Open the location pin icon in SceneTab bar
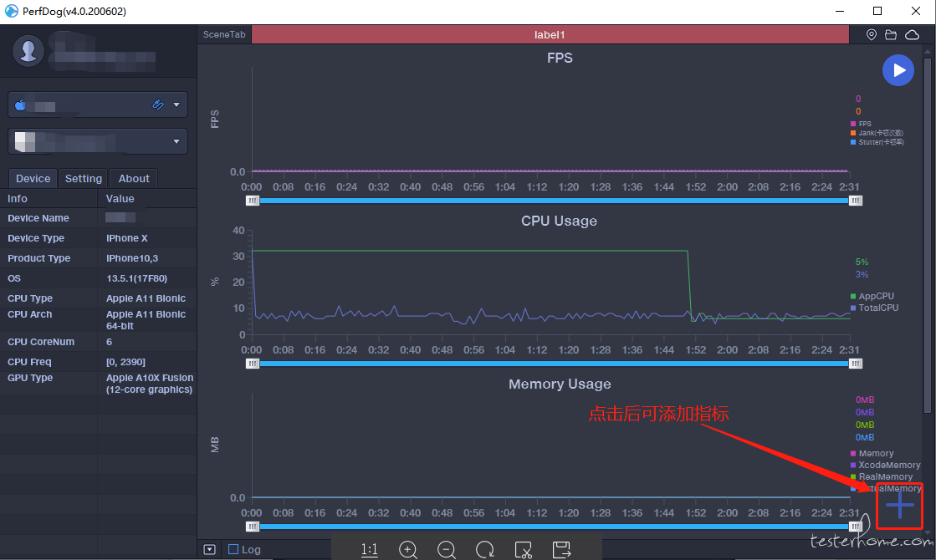The image size is (936, 560). point(872,35)
